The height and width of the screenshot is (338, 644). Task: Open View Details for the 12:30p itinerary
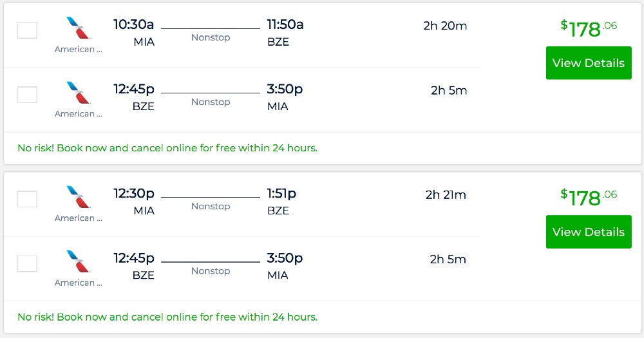point(588,232)
